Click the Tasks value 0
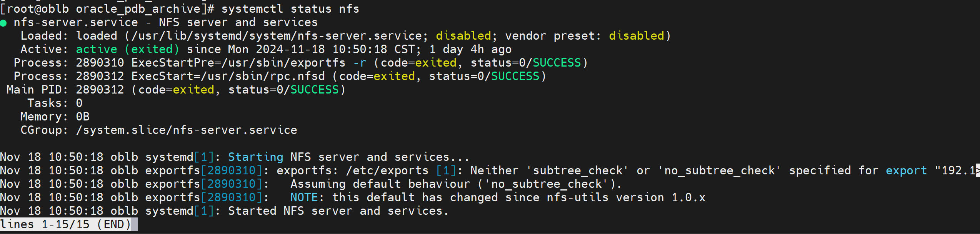Screen dimensions: 980x234 tap(79, 103)
